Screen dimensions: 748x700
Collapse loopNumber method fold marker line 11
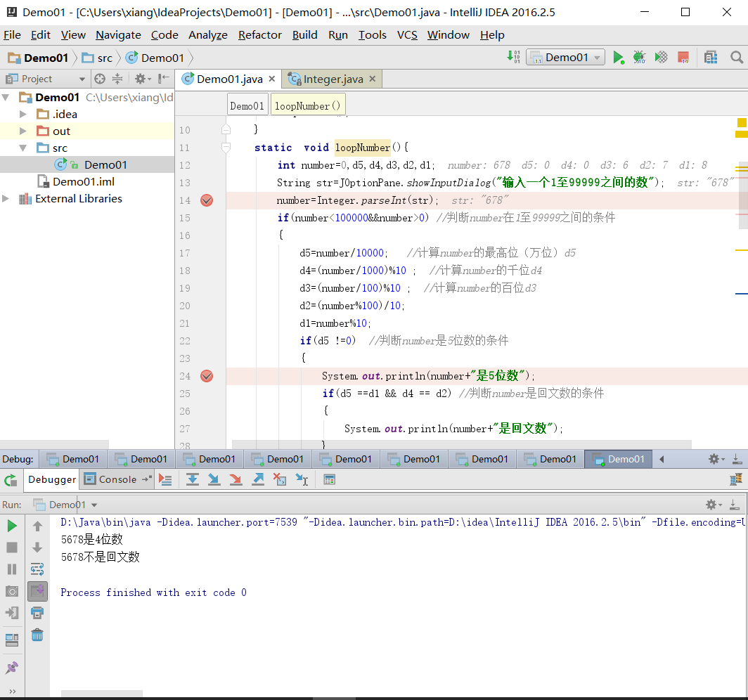point(226,148)
